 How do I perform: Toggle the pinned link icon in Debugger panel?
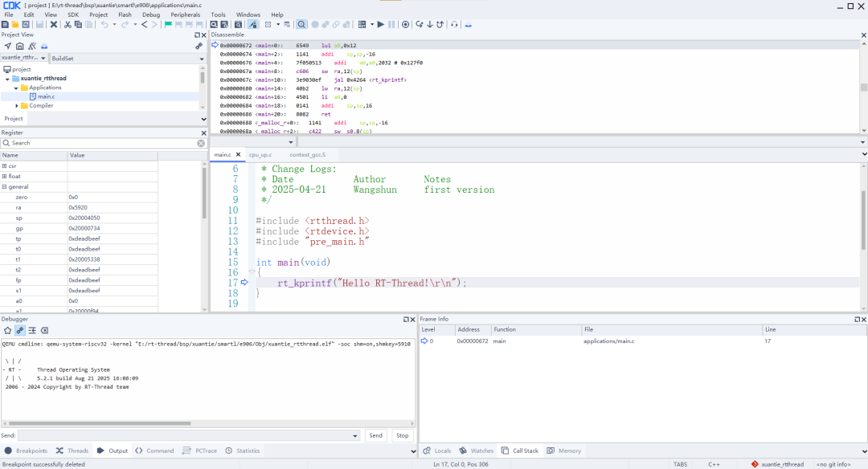click(19, 330)
